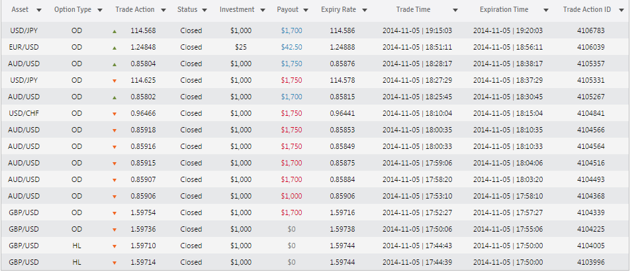
Task: Select the Expiry Rate column header
Action: point(338,9)
